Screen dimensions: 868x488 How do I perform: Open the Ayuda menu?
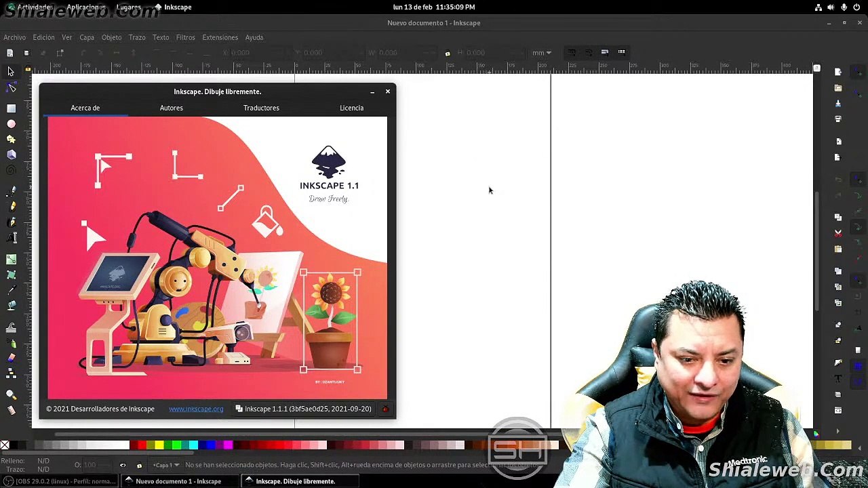[x=254, y=37]
